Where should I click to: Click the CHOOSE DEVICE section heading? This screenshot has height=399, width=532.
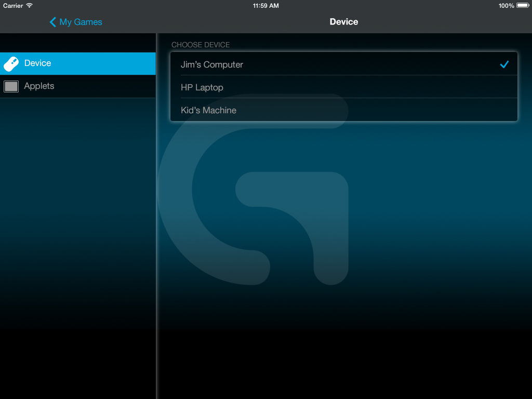[201, 45]
